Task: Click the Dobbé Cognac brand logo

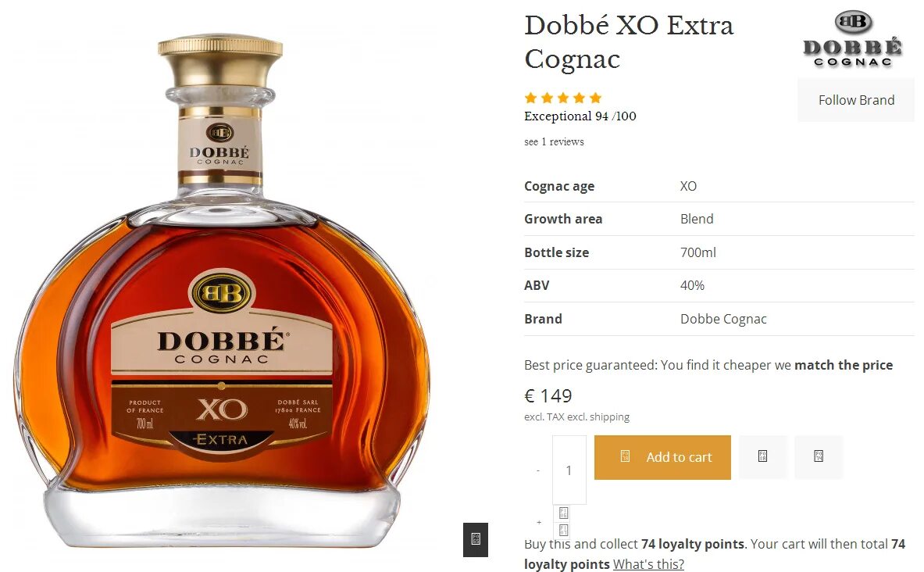Action: (x=852, y=39)
